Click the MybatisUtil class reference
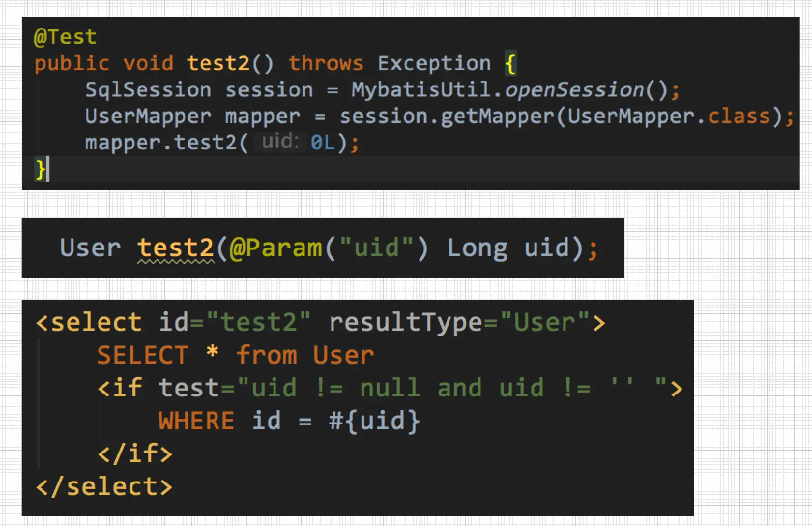 coord(420,90)
